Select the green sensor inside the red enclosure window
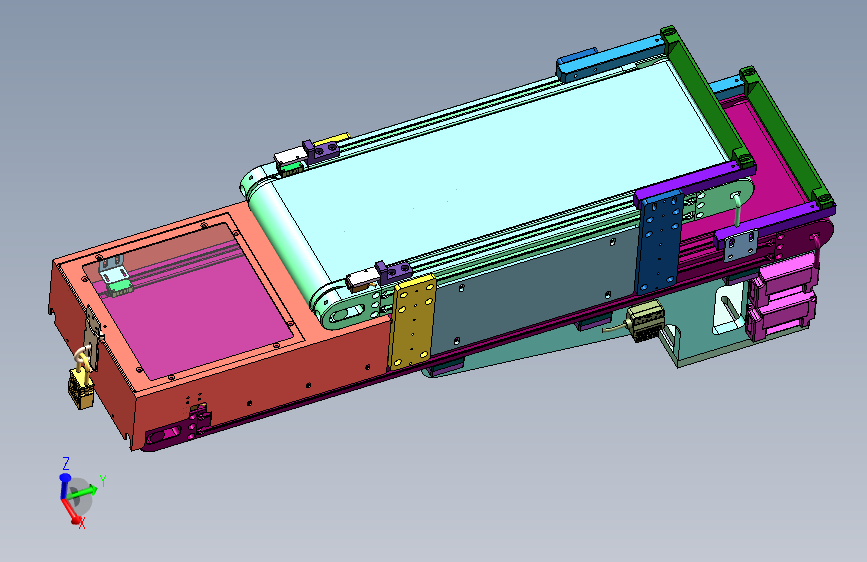Viewport: 867px width, 562px height. coord(119,288)
